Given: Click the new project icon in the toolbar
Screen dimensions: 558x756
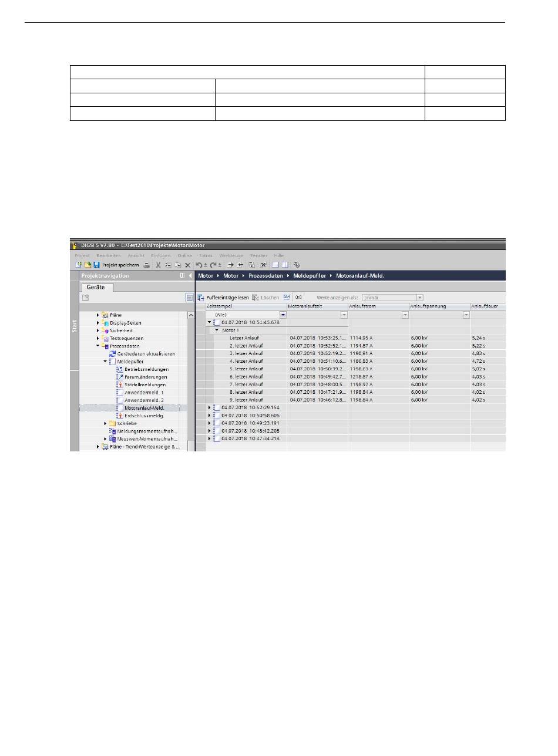Looking at the screenshot, I should (x=78, y=265).
